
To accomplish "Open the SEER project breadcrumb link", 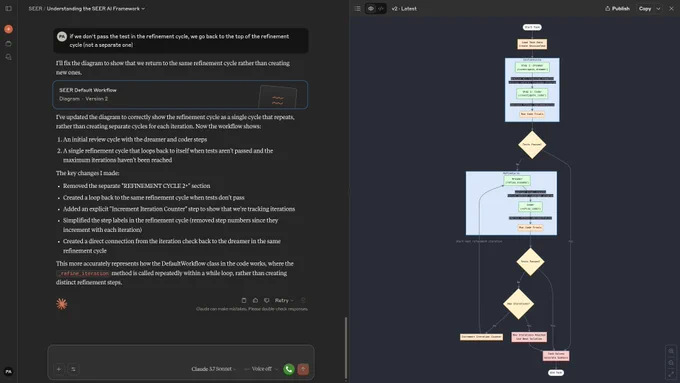I will [35, 9].
